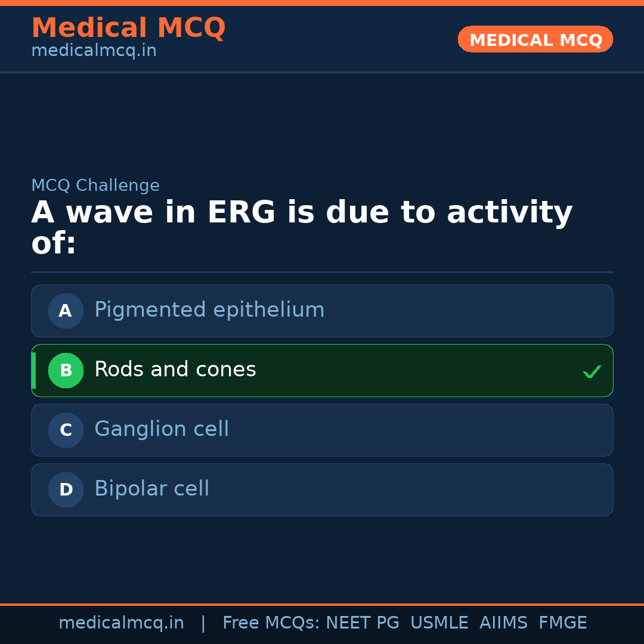This screenshot has height=644, width=644.
Task: Select the circular C badge icon
Action: click(x=66, y=430)
